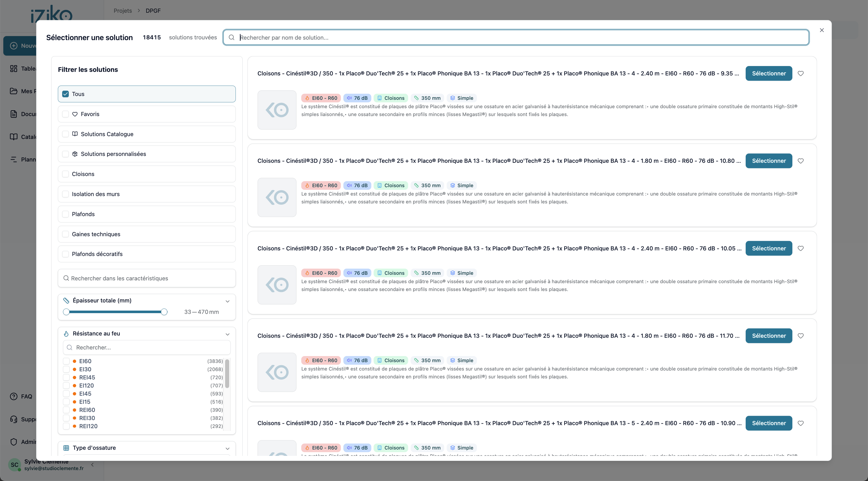Click the folder icon for Mes Projets

coord(13,91)
